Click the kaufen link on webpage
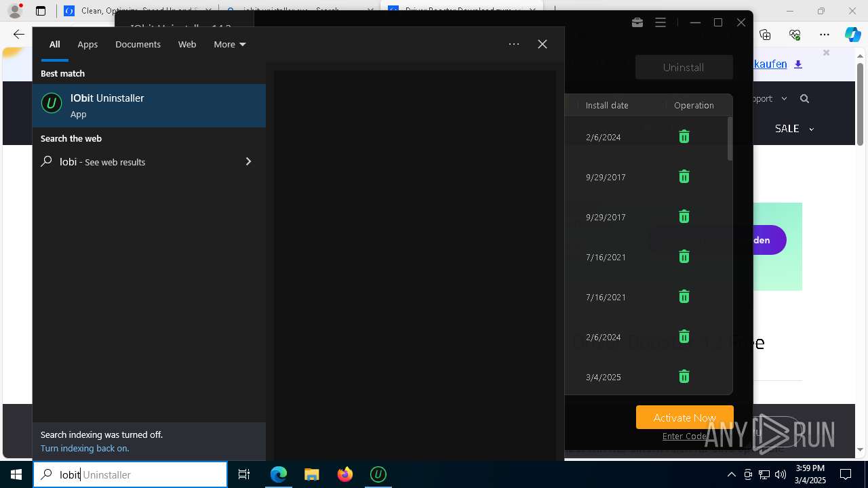868x488 pixels. pos(770,64)
